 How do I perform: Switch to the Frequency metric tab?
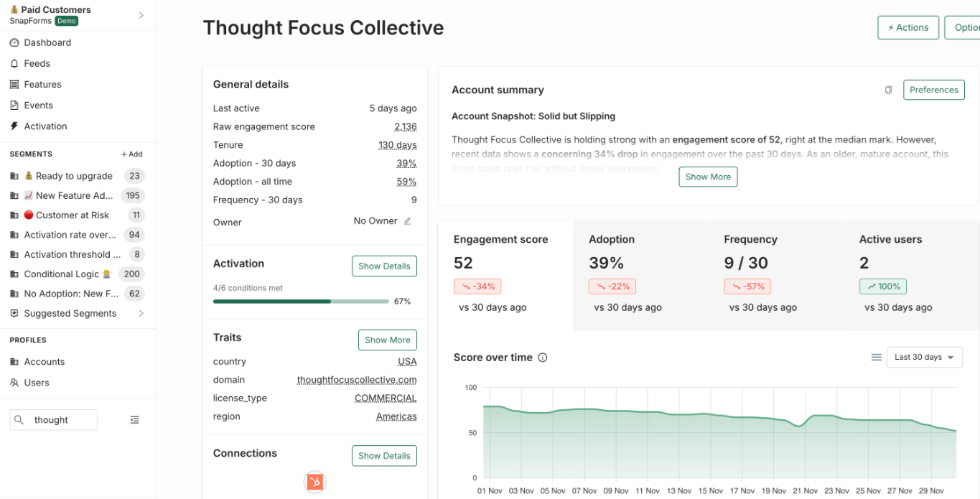tap(775, 276)
